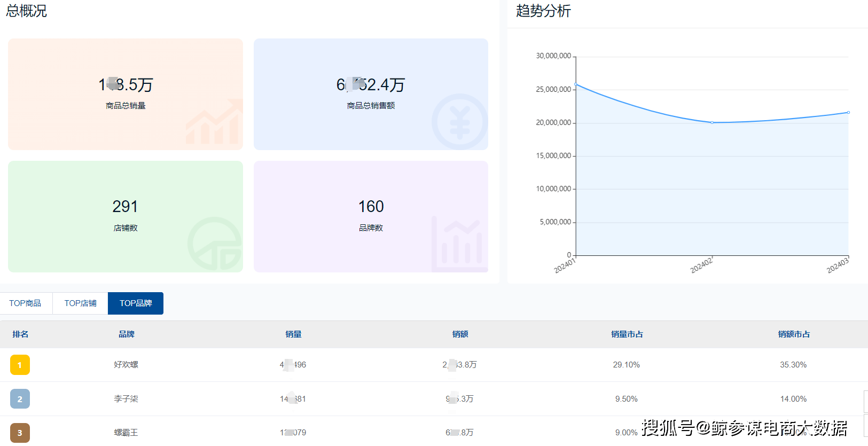Image resolution: width=868 pixels, height=446 pixels.
Task: Click 9.50% share for 李子柒
Action: click(627, 399)
